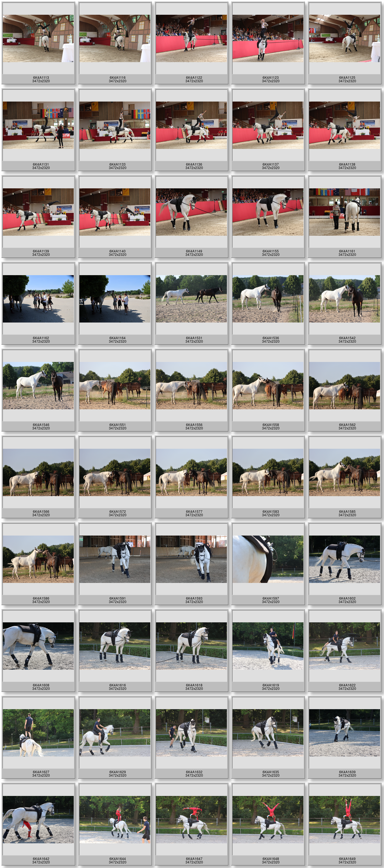Choose handstand photo 6K4A1648

click(x=268, y=820)
